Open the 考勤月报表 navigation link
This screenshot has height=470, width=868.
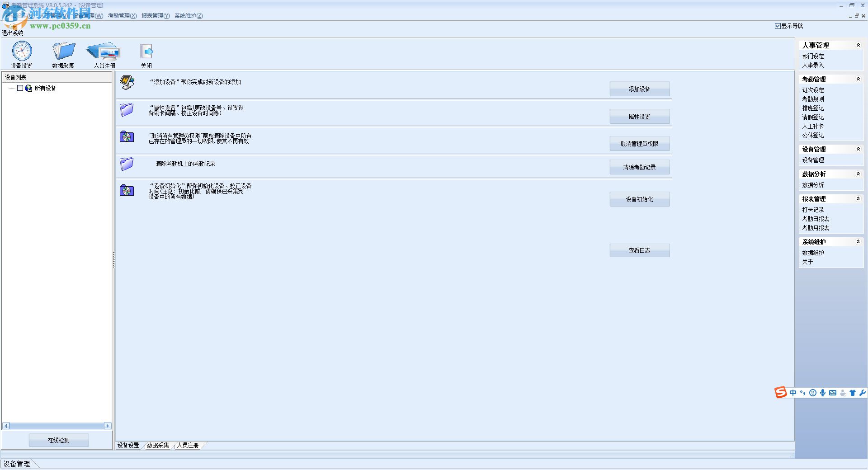point(816,228)
